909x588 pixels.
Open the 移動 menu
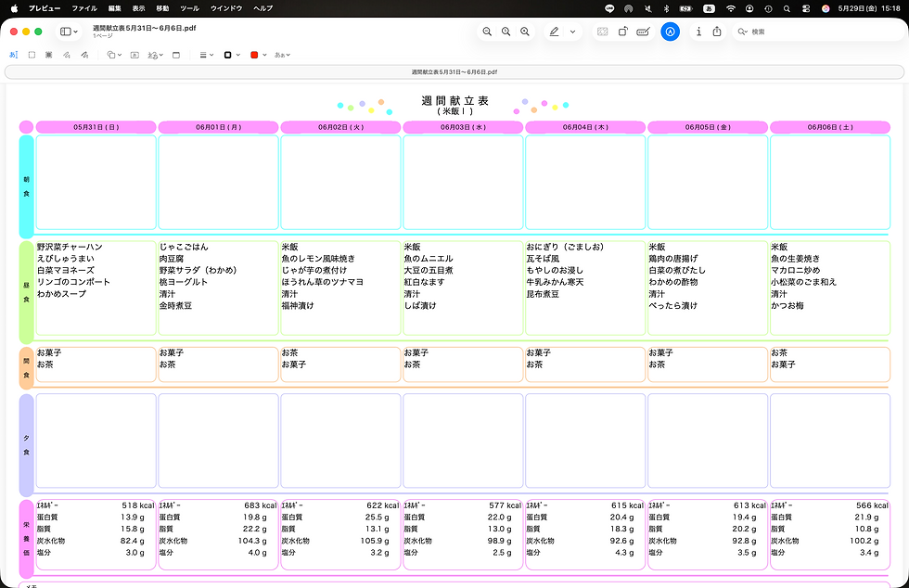point(162,8)
